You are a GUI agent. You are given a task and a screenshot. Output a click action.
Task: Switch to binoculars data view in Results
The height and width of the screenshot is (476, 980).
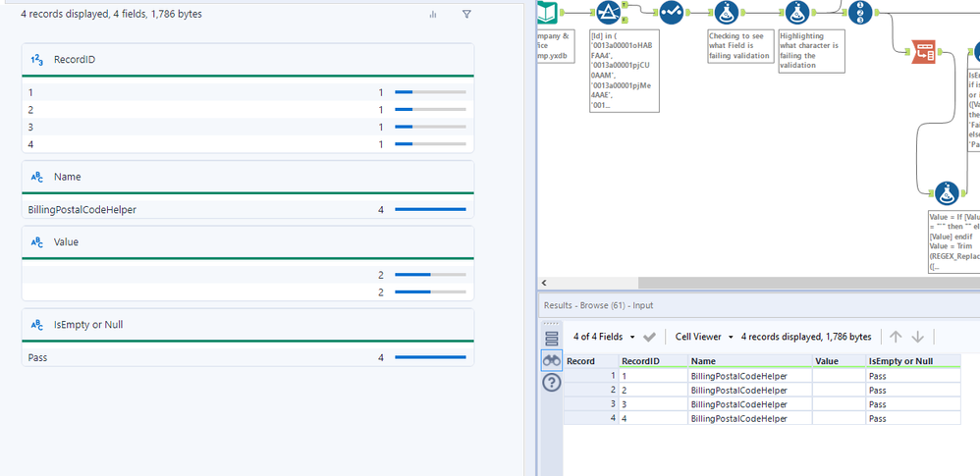[551, 360]
